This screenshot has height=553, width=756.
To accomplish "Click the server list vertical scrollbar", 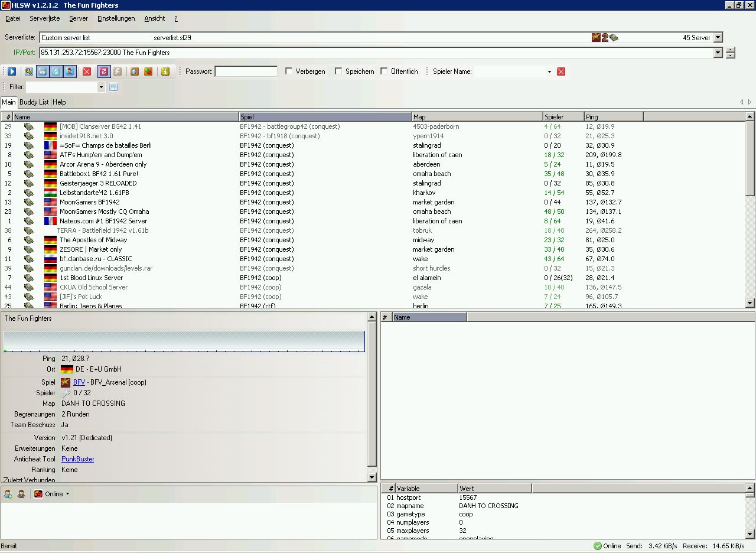I will click(x=750, y=210).
